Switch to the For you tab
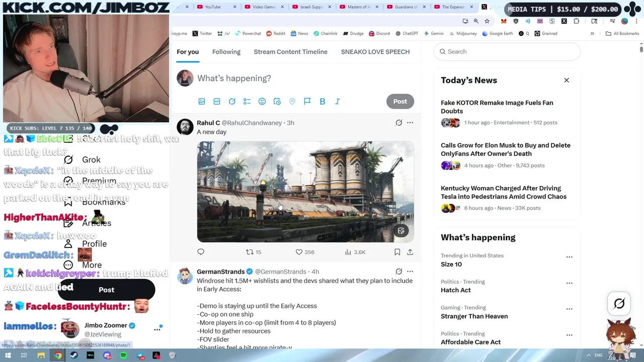 [x=188, y=52]
